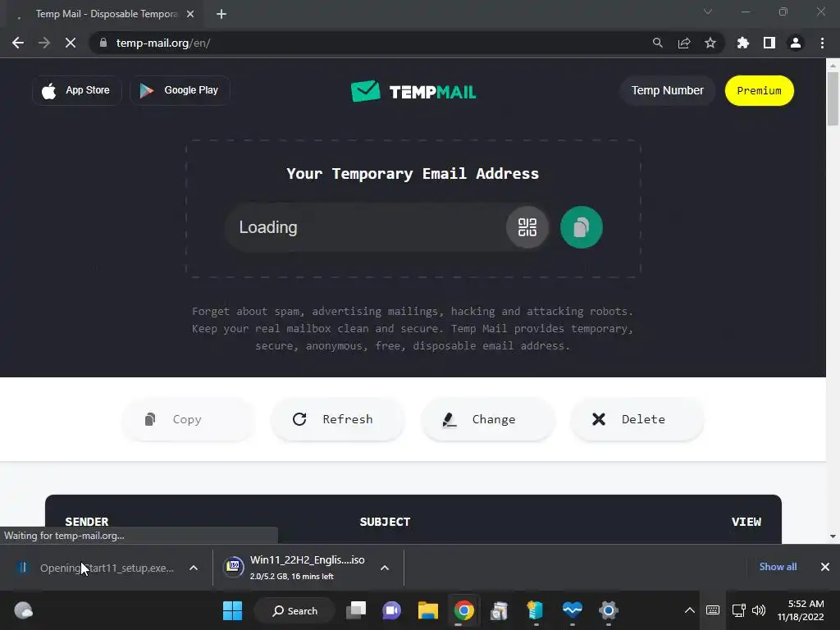Expand options for Win11_22H2 iso download
The height and width of the screenshot is (630, 840).
pos(385,568)
